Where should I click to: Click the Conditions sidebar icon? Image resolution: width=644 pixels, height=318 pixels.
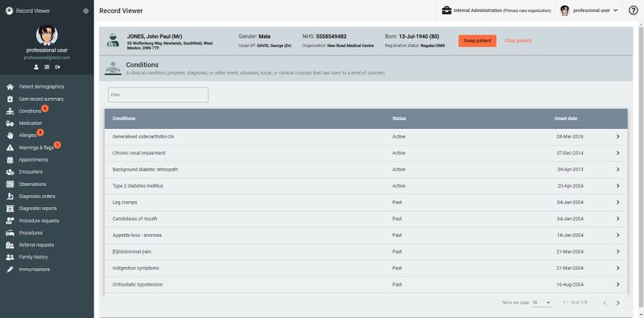point(10,111)
